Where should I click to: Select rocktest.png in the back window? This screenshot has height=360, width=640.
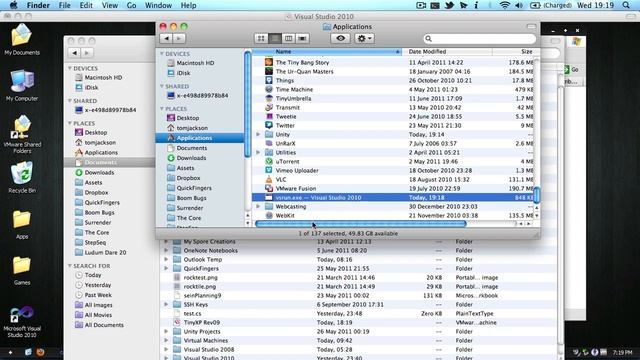click(200, 278)
